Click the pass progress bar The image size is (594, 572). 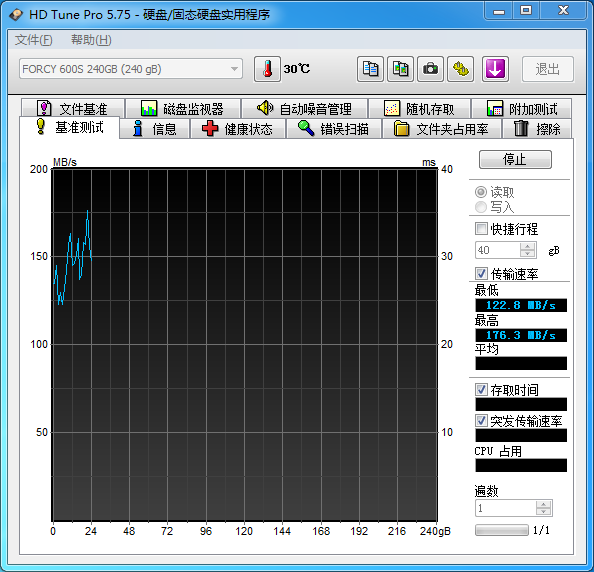tap(502, 530)
